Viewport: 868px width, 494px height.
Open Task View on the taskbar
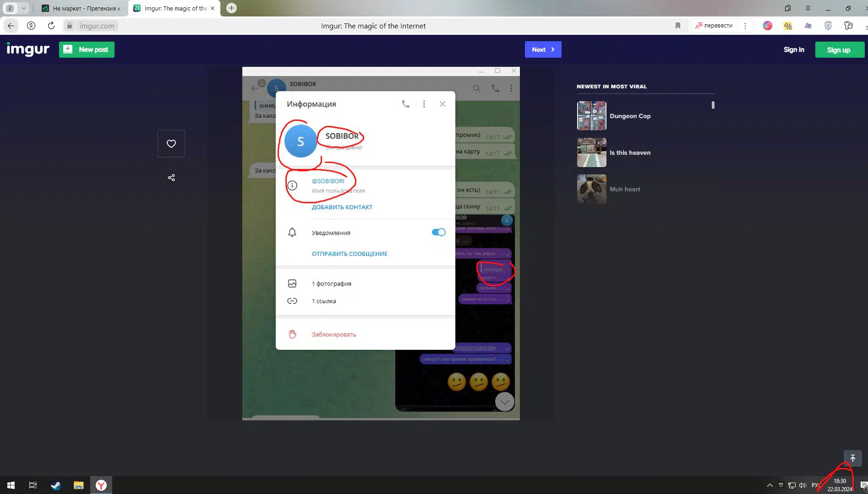33,485
